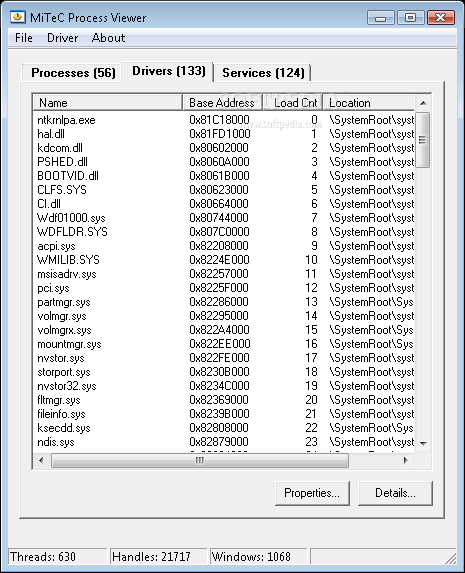Click the load count value 10
This screenshot has width=465, height=573.
point(311,260)
